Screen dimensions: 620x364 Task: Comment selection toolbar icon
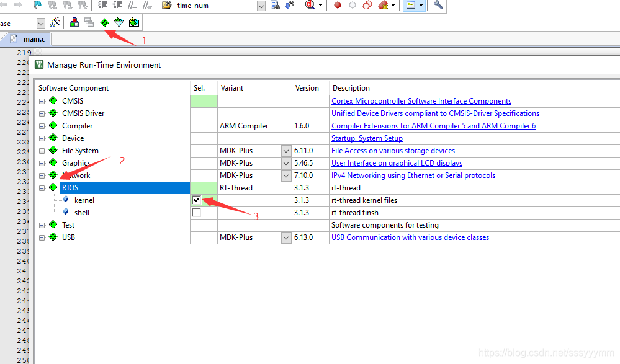(132, 5)
